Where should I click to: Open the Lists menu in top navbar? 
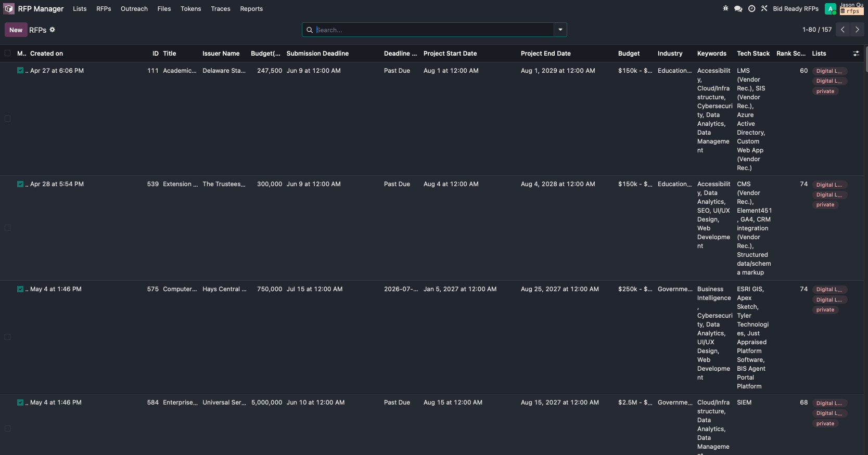80,9
